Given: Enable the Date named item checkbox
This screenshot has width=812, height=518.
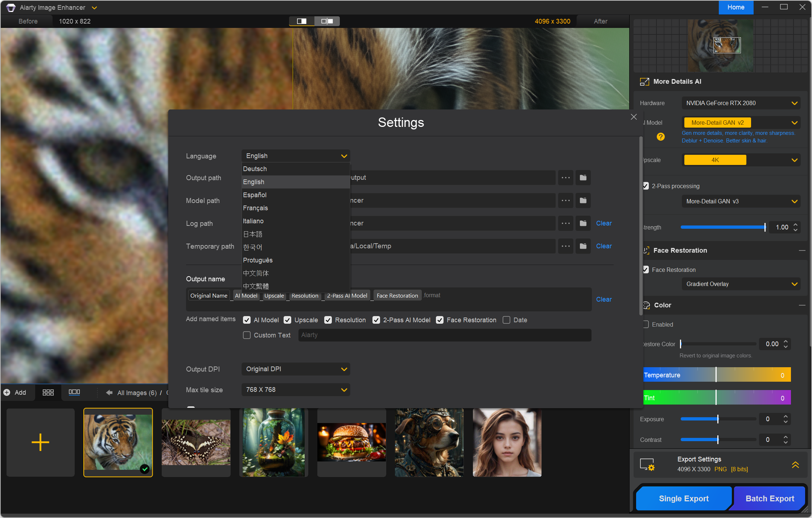Looking at the screenshot, I should (x=506, y=320).
